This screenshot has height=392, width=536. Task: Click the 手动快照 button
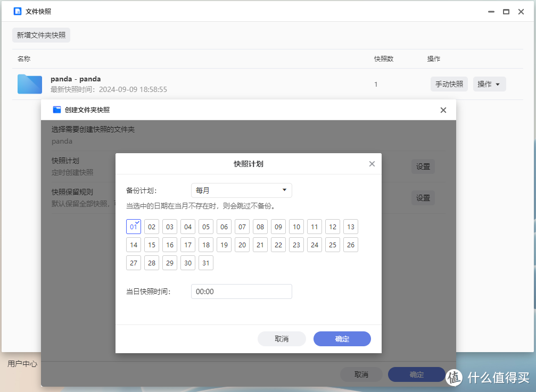[449, 84]
